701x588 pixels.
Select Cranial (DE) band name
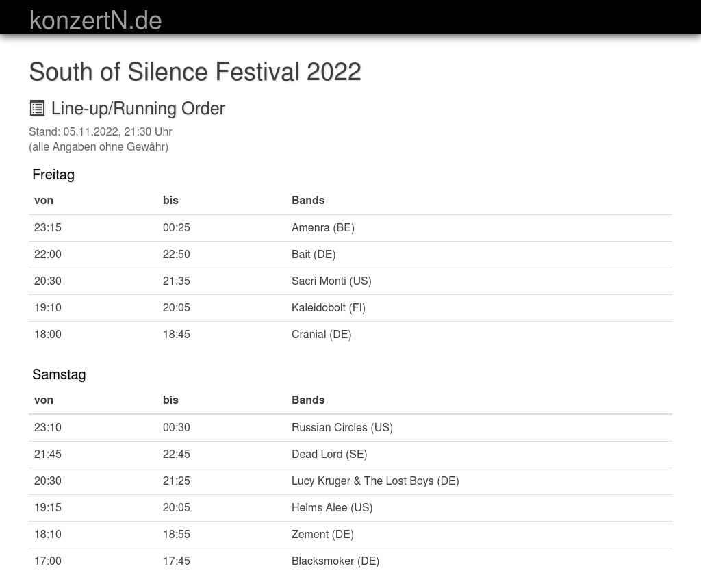click(321, 335)
